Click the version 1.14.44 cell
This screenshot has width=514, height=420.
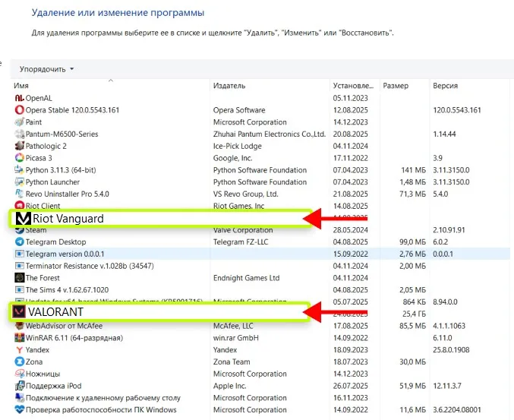[x=444, y=134]
